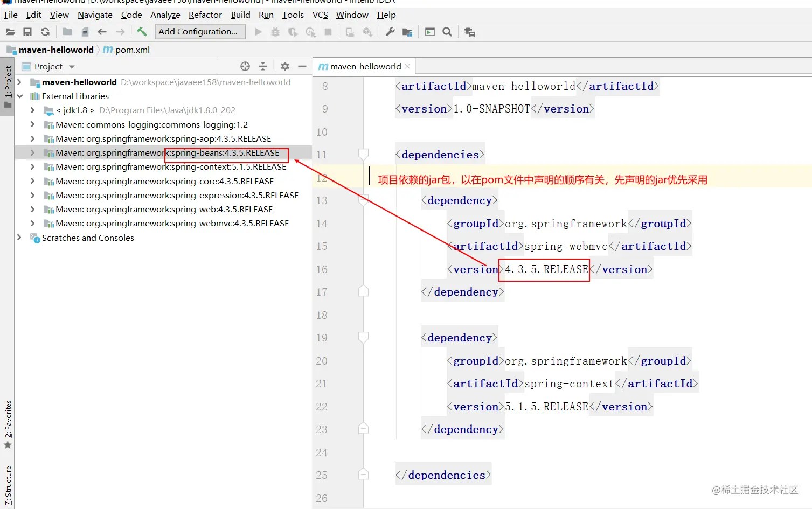Click fold end marker at line 25
The image size is (812, 509).
pyautogui.click(x=364, y=475)
